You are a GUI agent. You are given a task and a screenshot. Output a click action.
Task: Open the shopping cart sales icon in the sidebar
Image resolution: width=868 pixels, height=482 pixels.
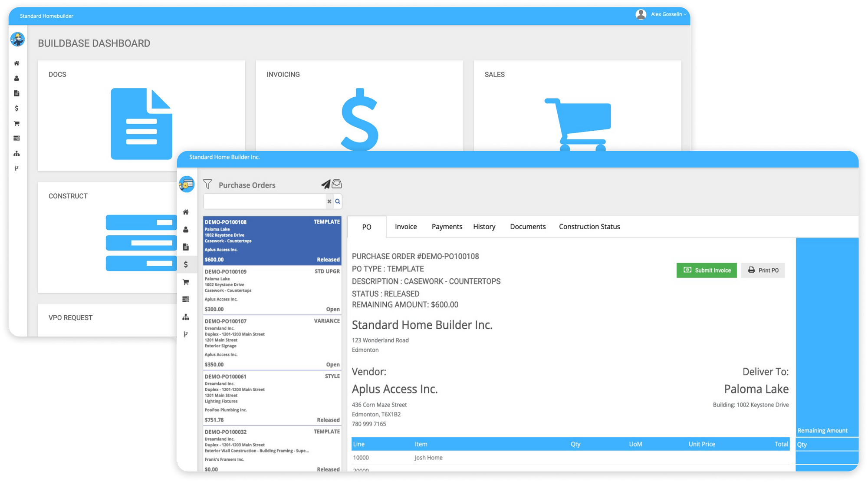coord(186,282)
